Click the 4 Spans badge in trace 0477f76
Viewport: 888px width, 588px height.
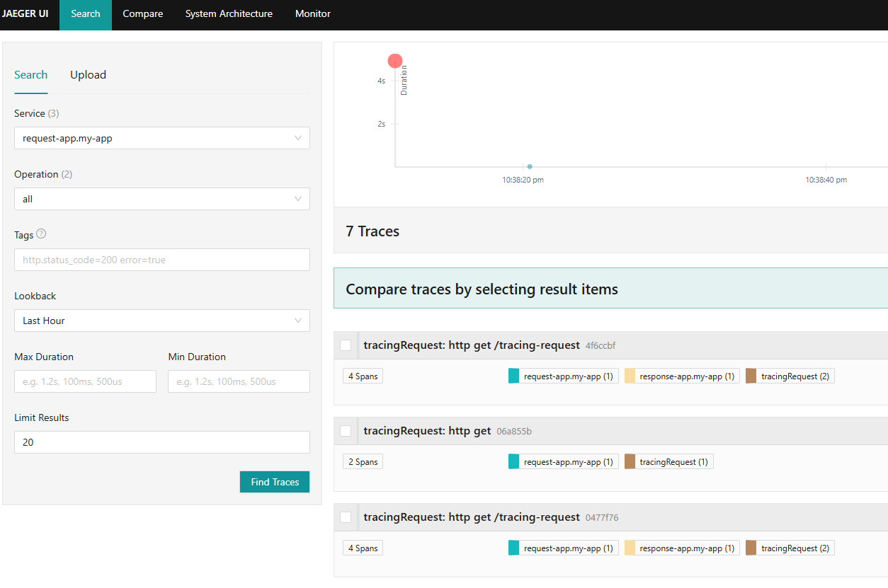[x=363, y=548]
